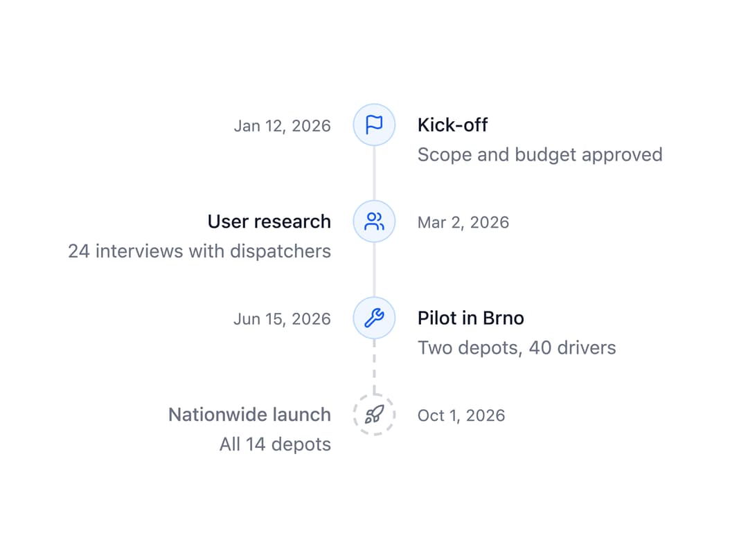Click the Oct 1, 2026 date
Image resolution: width=748 pixels, height=560 pixels.
(461, 415)
